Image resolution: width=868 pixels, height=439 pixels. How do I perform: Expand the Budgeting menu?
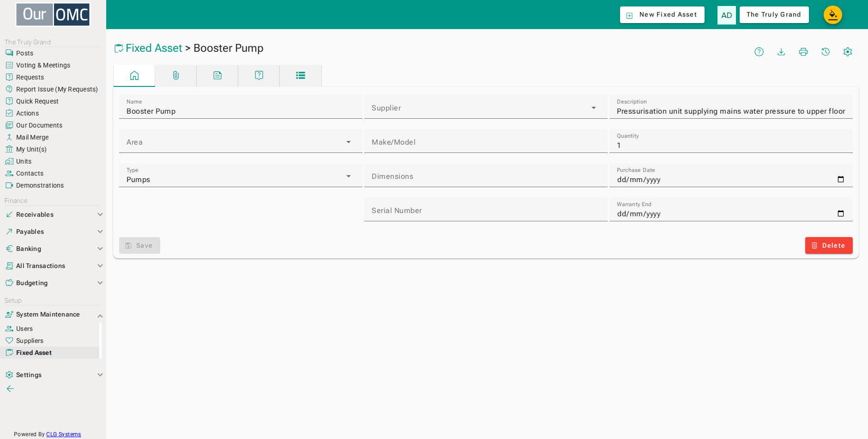(x=53, y=283)
